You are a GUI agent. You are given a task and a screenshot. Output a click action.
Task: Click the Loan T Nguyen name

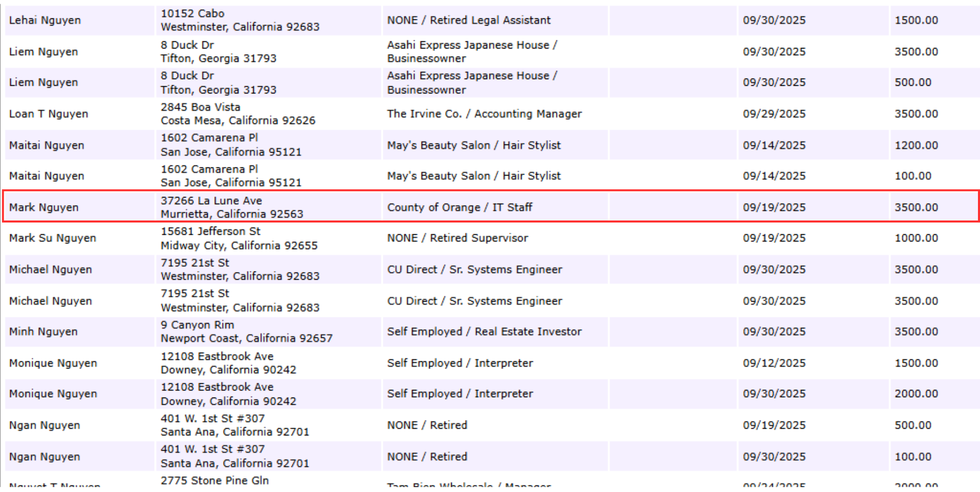pyautogui.click(x=48, y=114)
